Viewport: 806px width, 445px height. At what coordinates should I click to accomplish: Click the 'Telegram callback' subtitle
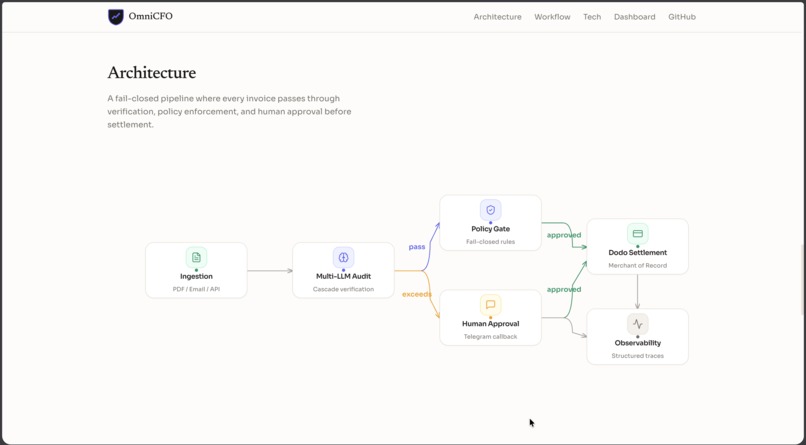click(x=490, y=337)
